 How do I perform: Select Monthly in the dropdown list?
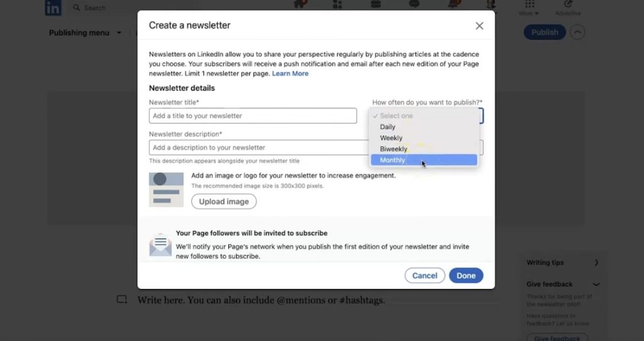pos(392,160)
